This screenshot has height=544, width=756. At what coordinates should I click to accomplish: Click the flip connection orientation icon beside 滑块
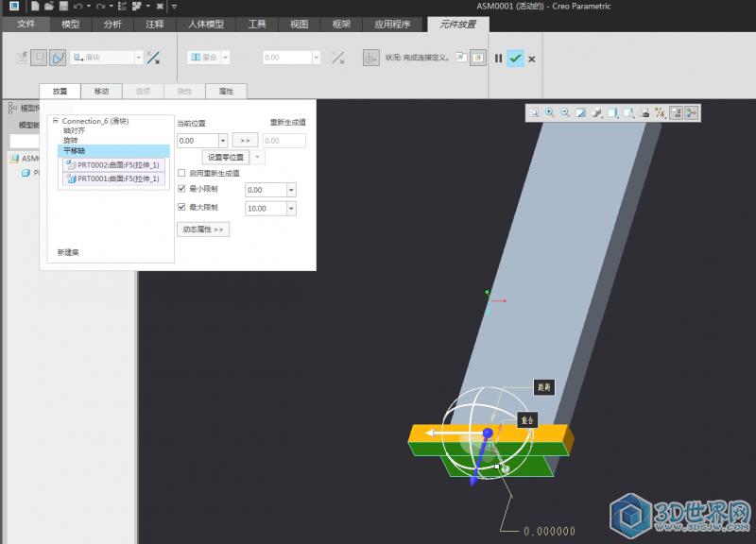153,59
